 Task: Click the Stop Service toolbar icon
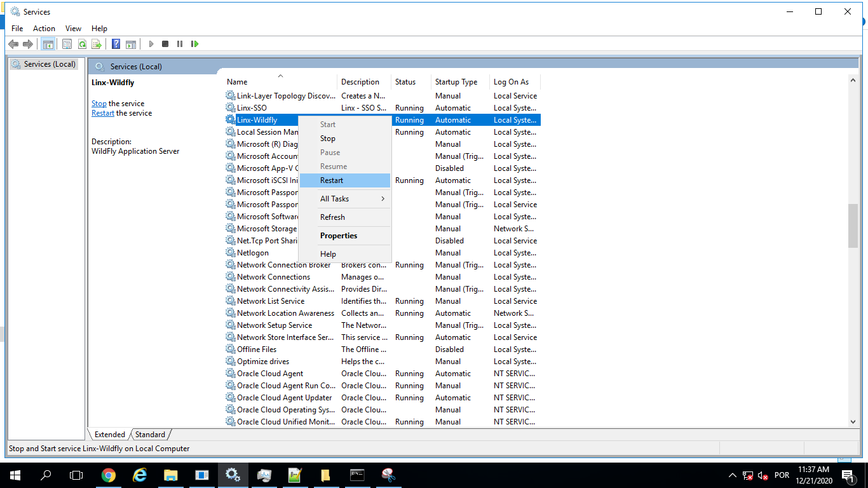(165, 44)
